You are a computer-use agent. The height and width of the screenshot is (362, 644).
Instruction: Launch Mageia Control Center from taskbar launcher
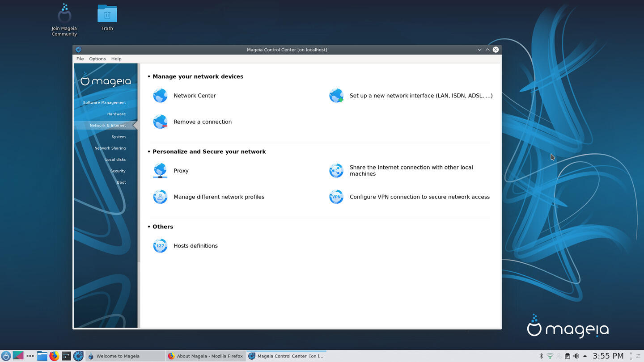(x=78, y=356)
